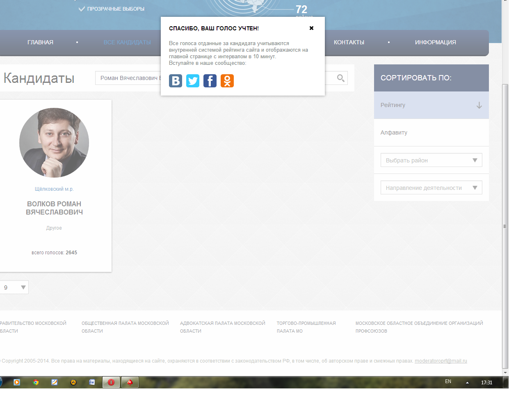
Task: Click the СПАСИБО, ВАШ ГОЛОС УЧТЕН! title
Action: pos(214,28)
